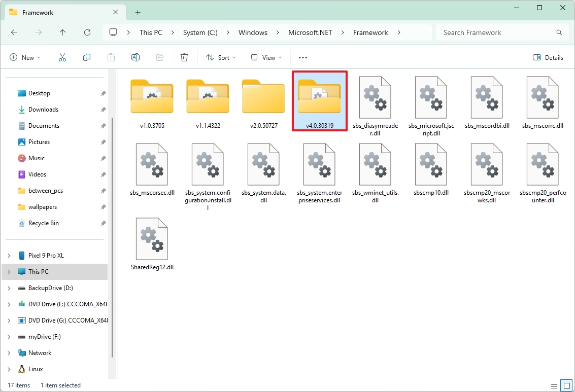This screenshot has height=392, width=575.
Task: Click the Share toolbar icon
Action: tap(160, 57)
